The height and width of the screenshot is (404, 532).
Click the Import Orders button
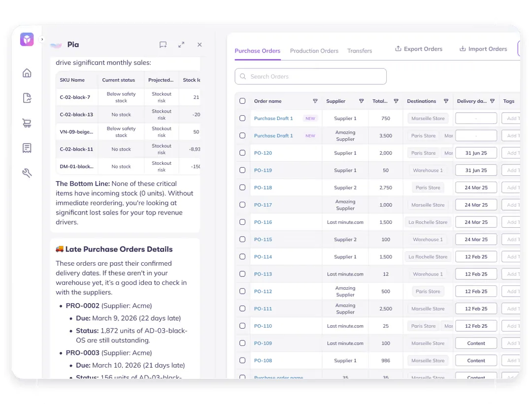coord(483,49)
